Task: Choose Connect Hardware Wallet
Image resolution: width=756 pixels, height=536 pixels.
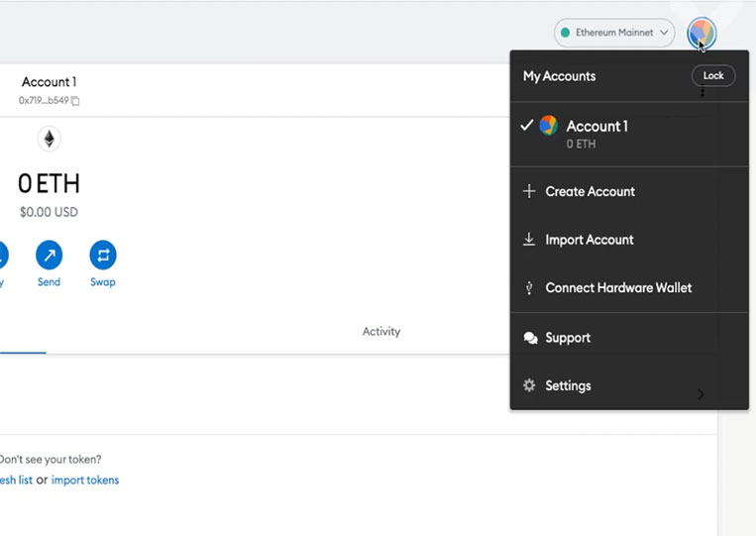Action: (x=629, y=287)
